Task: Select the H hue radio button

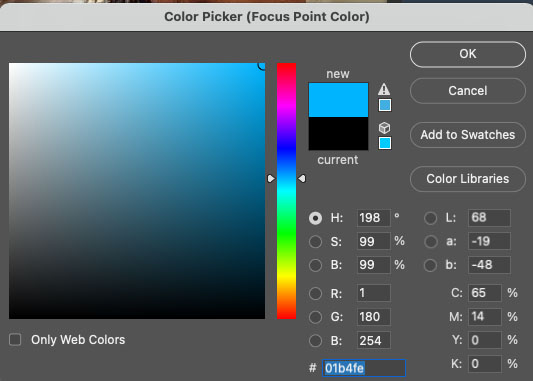Action: (x=315, y=218)
